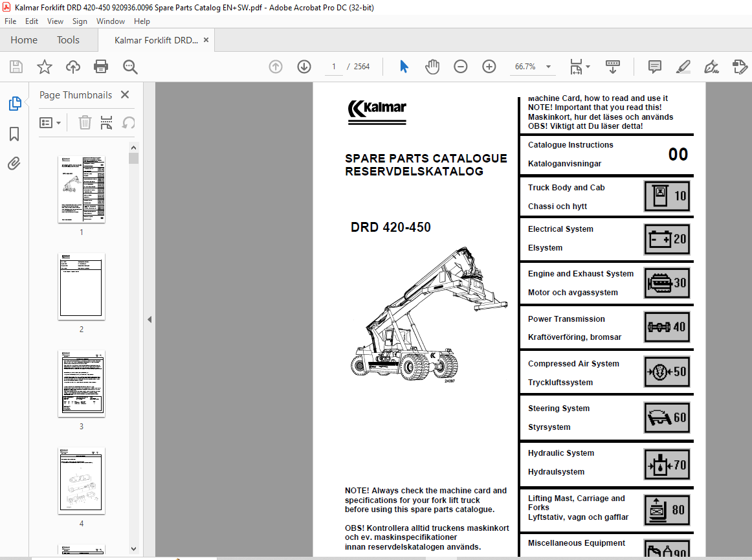Add a comment with the speech bubble icon
The image size is (752, 560).
(x=655, y=67)
